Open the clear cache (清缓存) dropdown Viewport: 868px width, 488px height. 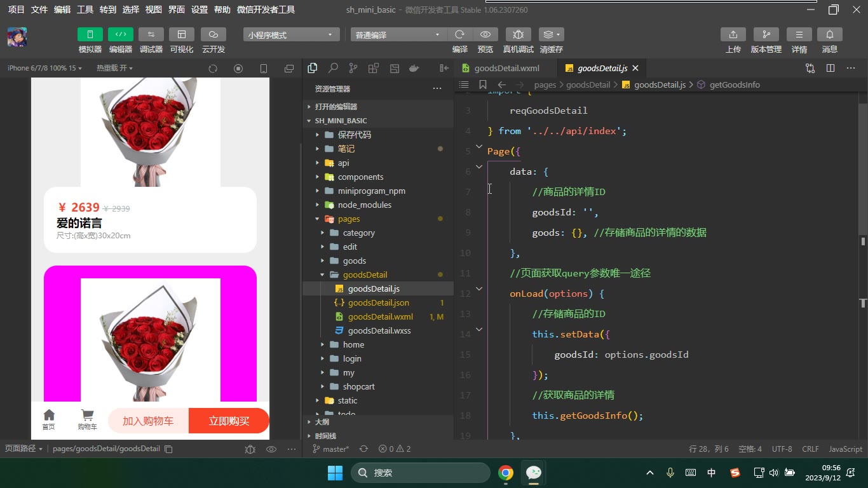tap(551, 34)
